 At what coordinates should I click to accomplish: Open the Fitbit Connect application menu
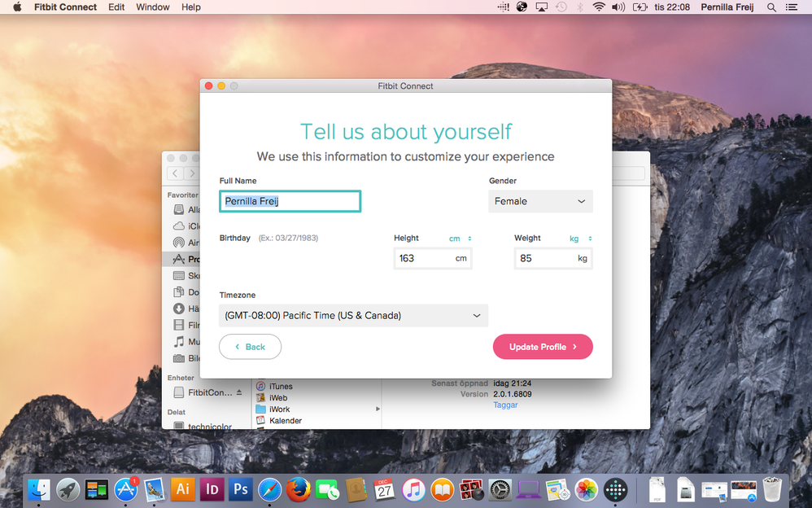[65, 7]
